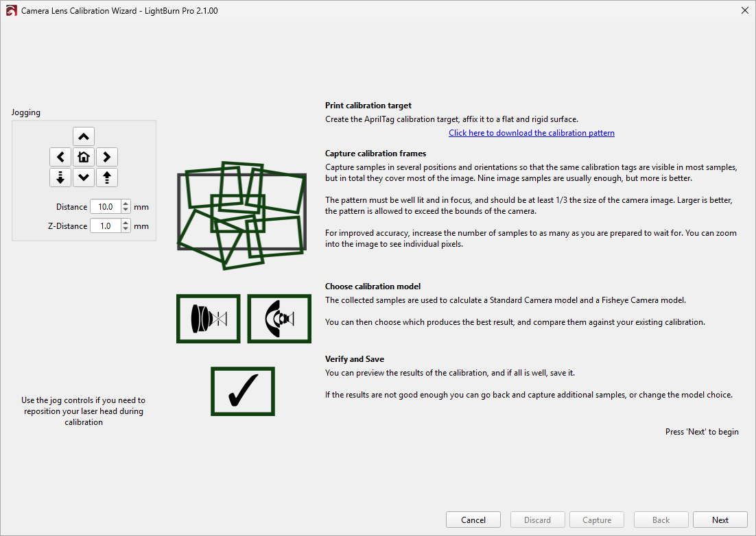Viewport: 756px width, 536px height.
Task: Jog the laser head up
Action: [x=84, y=136]
